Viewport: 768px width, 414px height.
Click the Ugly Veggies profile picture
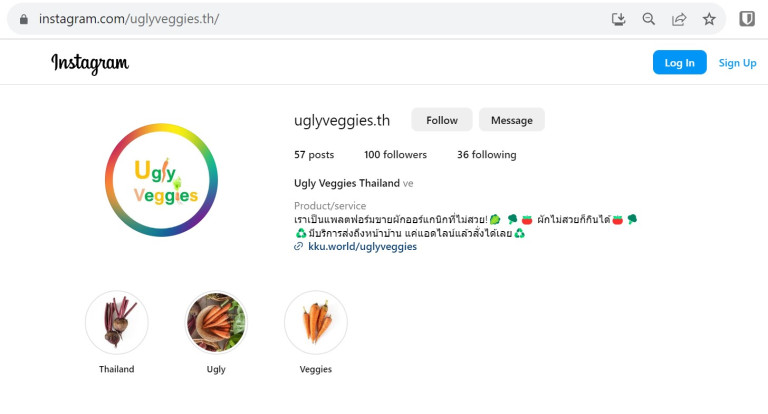pyautogui.click(x=161, y=180)
